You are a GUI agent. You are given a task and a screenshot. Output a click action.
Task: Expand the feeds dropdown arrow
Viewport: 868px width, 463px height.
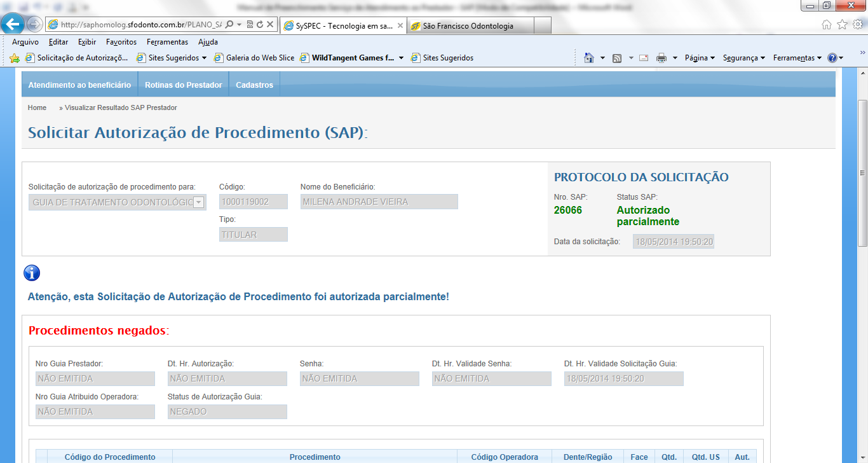(x=631, y=58)
